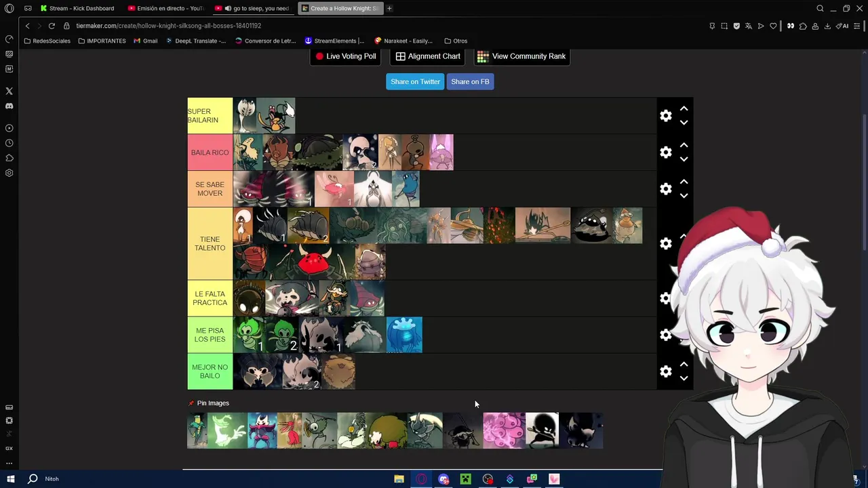Open settings gear for SE SABE MOVER tier
Screen dimensions: 868x488
[666, 189]
